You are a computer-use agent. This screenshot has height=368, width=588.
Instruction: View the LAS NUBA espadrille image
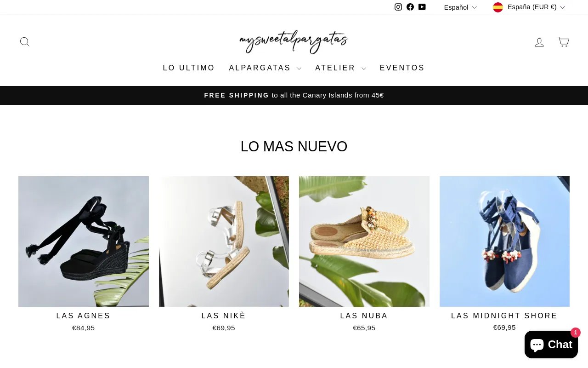pos(364,241)
